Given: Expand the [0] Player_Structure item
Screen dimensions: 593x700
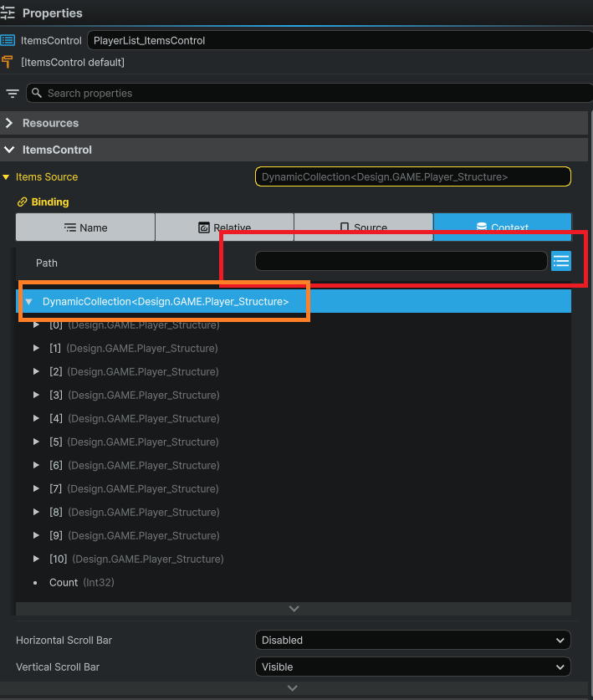Looking at the screenshot, I should pyautogui.click(x=36, y=325).
